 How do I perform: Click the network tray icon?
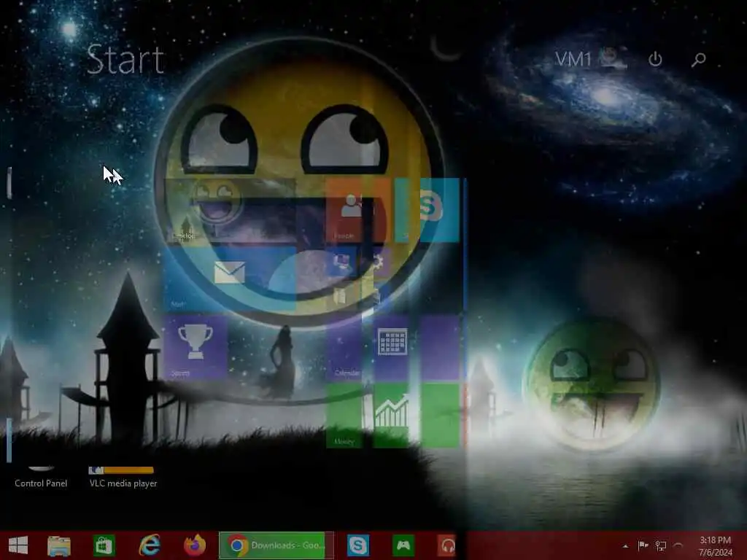coord(661,545)
